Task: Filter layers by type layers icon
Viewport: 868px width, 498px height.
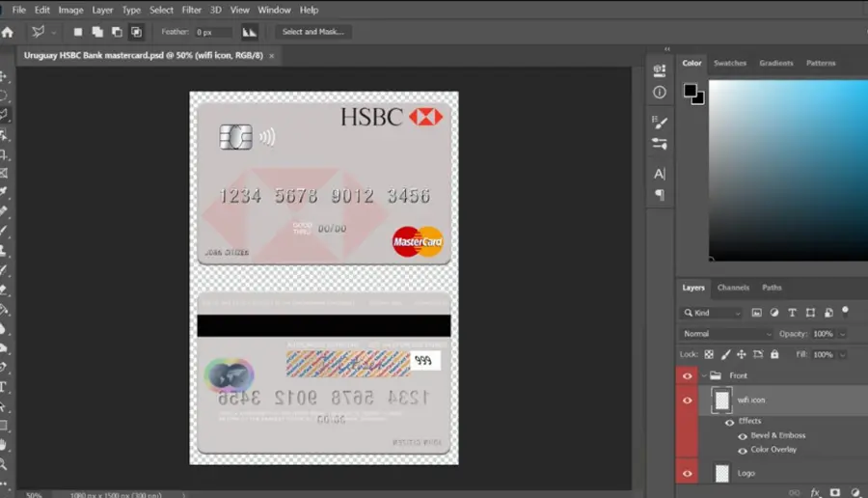Action: [792, 313]
